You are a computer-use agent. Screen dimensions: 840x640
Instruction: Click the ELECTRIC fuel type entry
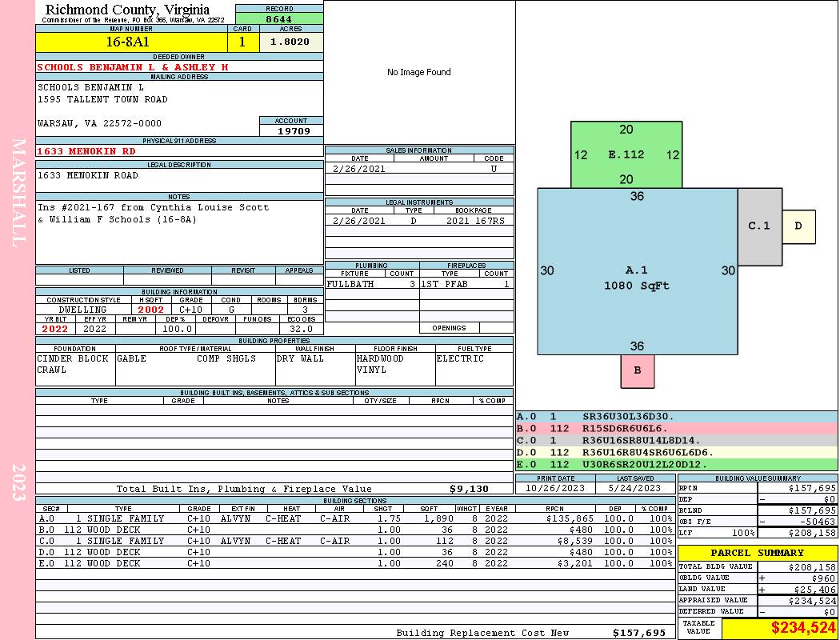pyautogui.click(x=460, y=358)
